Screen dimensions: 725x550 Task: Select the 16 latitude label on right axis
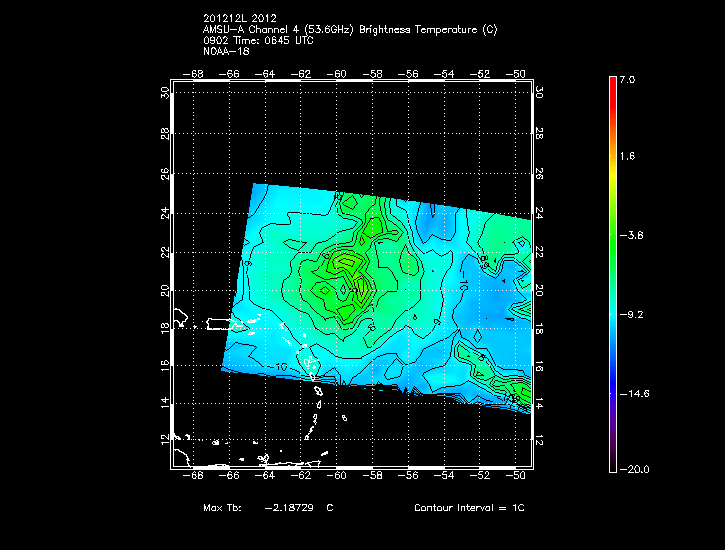coord(539,368)
